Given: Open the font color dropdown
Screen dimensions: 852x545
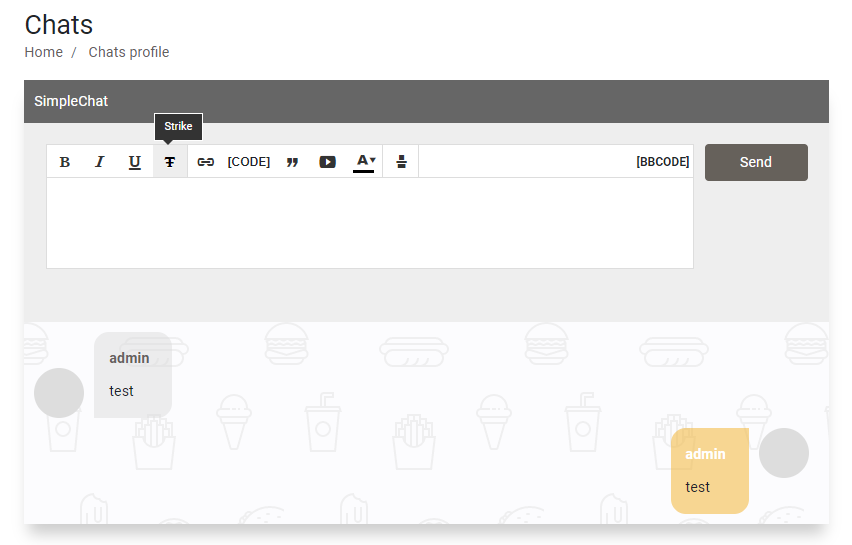Looking at the screenshot, I should 364,162.
